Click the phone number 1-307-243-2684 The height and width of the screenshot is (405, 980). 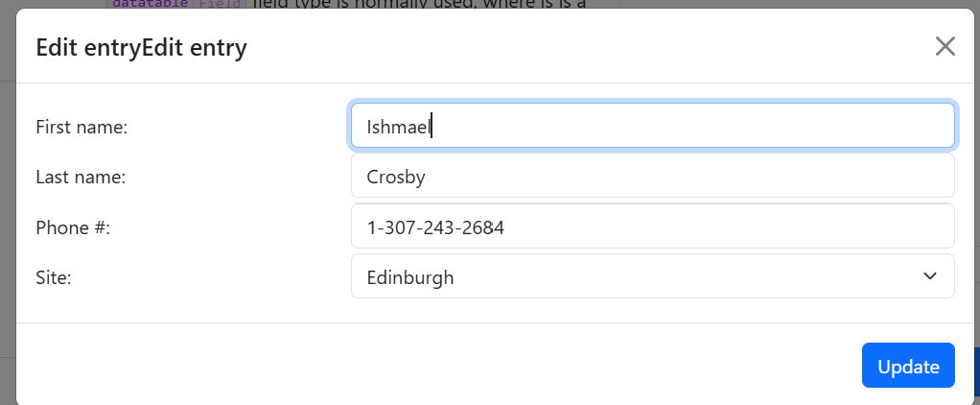(x=435, y=227)
